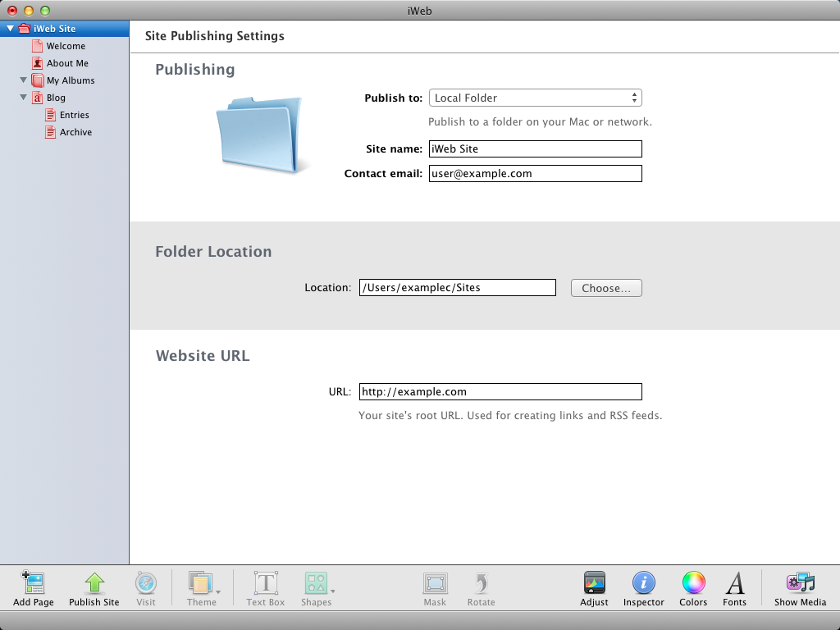Open the Adjust panel
This screenshot has width=840, height=630.
click(594, 583)
